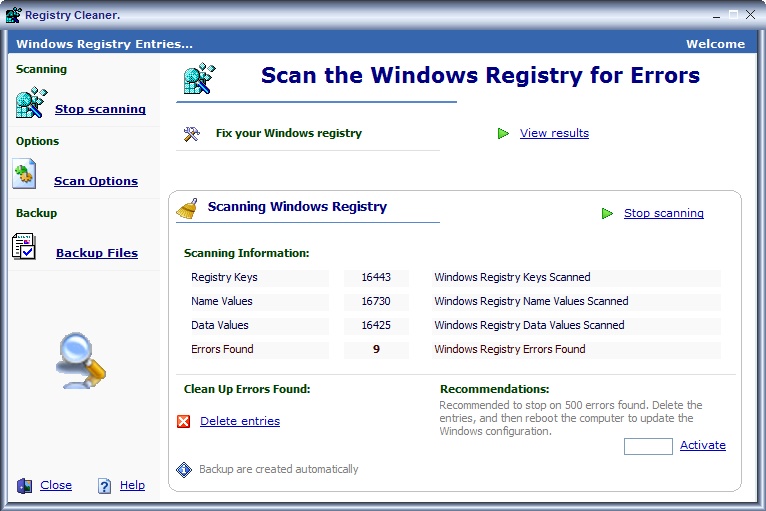766x511 pixels.
Task: Click the Windows Registry Keys Scanned description
Action: 512,277
